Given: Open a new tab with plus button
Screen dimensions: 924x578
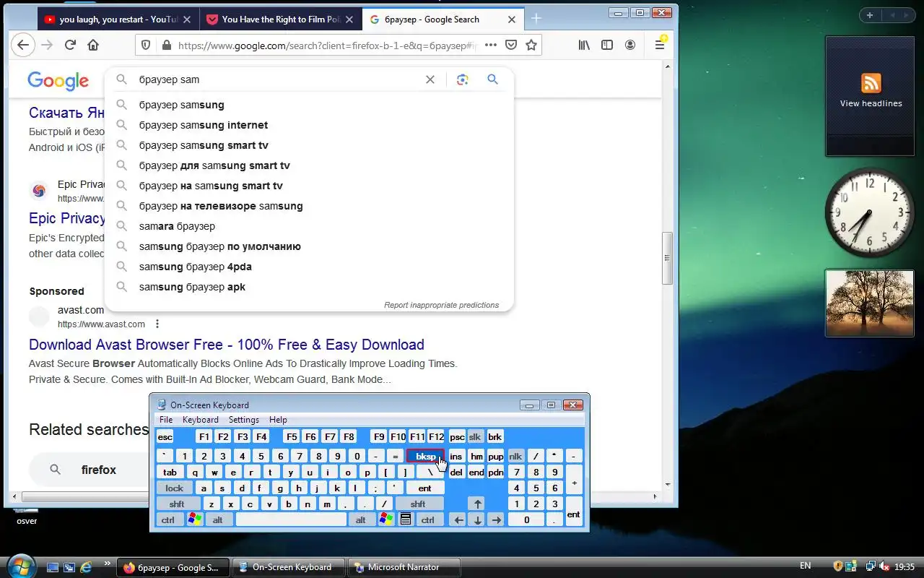Looking at the screenshot, I should coord(536,19).
